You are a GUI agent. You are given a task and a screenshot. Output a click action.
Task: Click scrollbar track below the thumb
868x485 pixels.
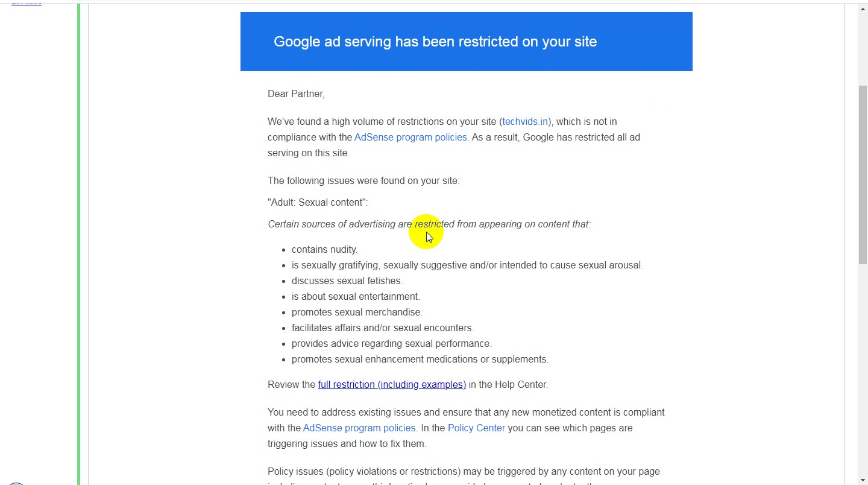pos(863,368)
